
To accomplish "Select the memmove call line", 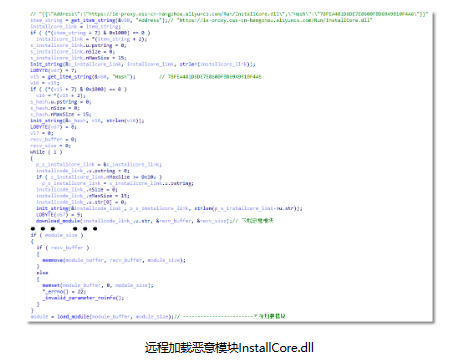I will point(114,260).
